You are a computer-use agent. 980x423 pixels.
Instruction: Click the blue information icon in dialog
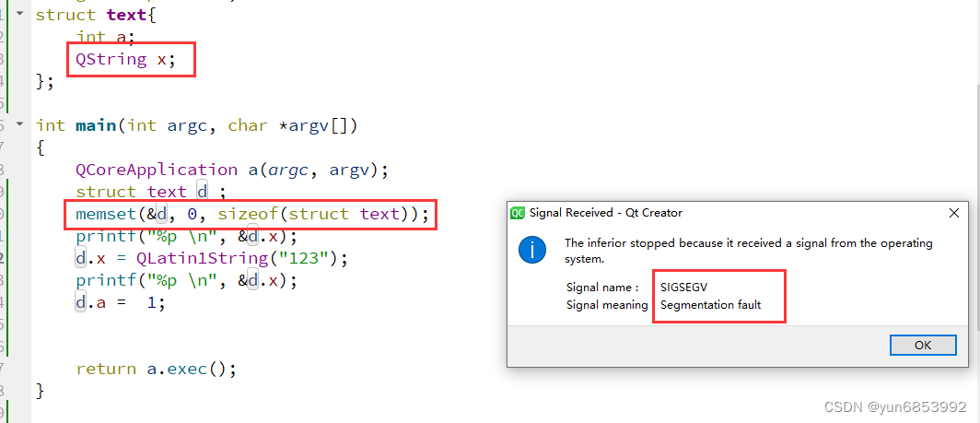tap(531, 251)
